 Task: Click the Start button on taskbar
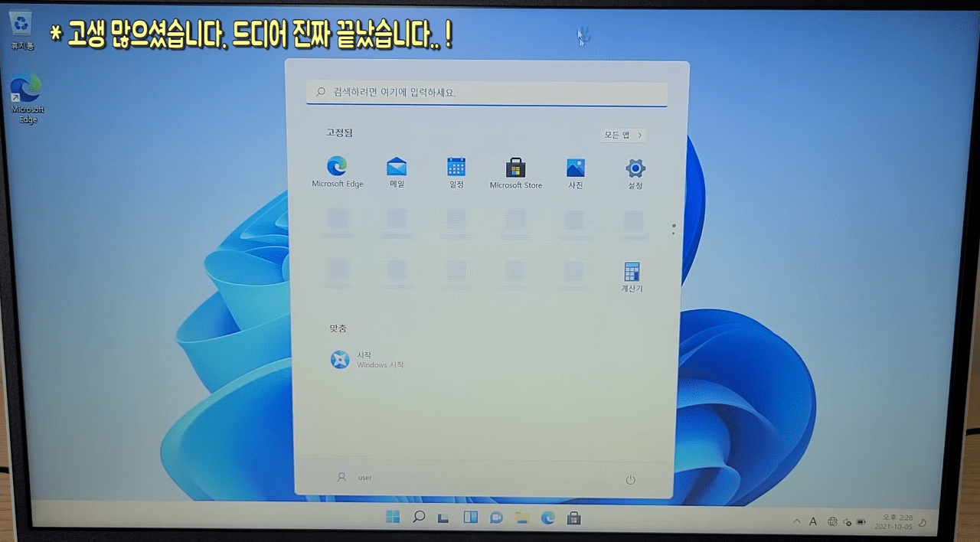[x=393, y=518]
